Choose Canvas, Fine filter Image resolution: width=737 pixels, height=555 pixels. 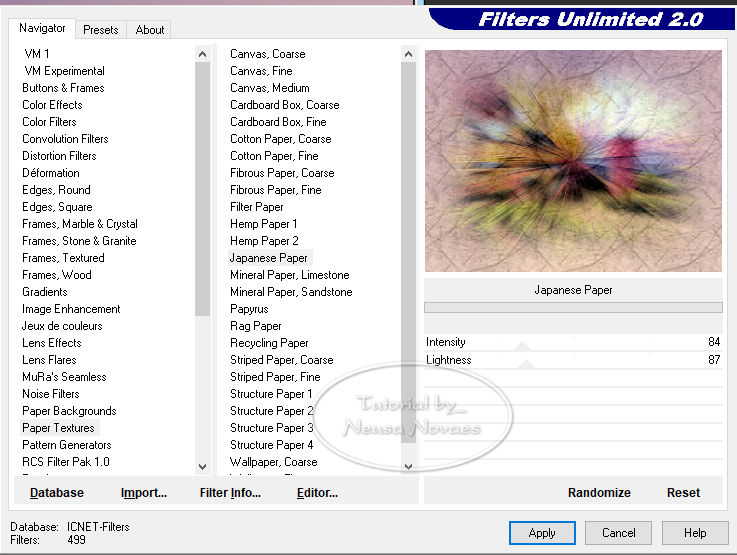click(261, 71)
